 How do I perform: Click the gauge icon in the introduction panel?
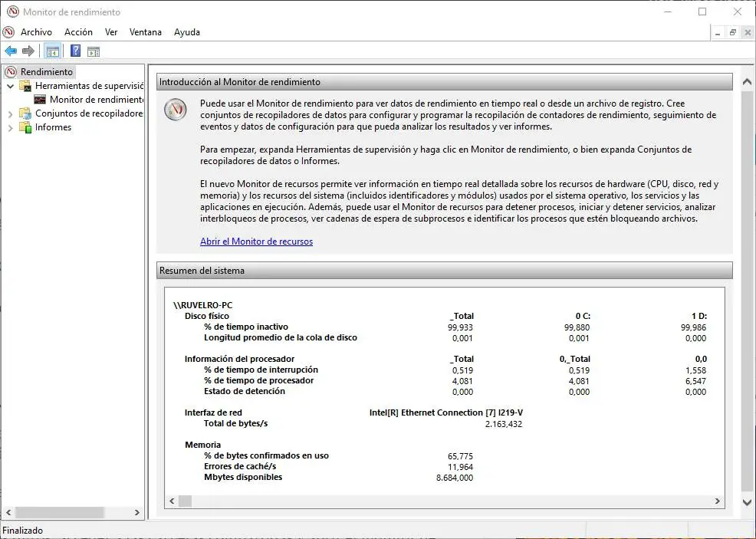176,110
